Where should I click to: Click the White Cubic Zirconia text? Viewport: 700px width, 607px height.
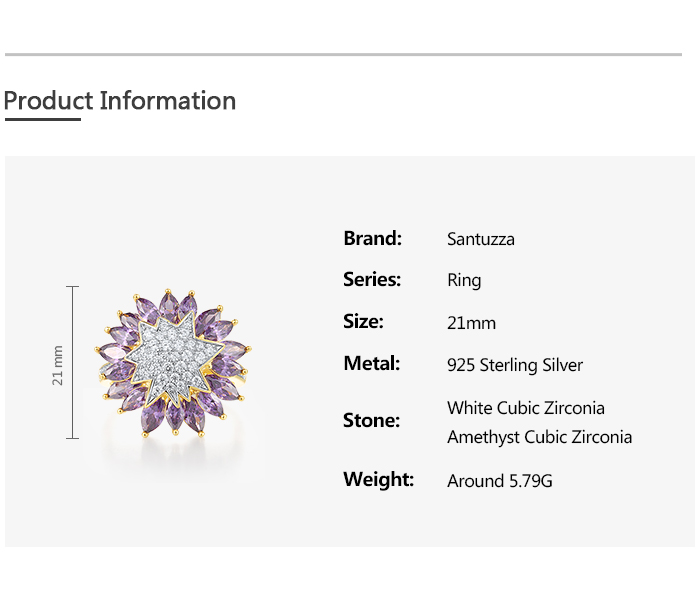pyautogui.click(x=526, y=408)
